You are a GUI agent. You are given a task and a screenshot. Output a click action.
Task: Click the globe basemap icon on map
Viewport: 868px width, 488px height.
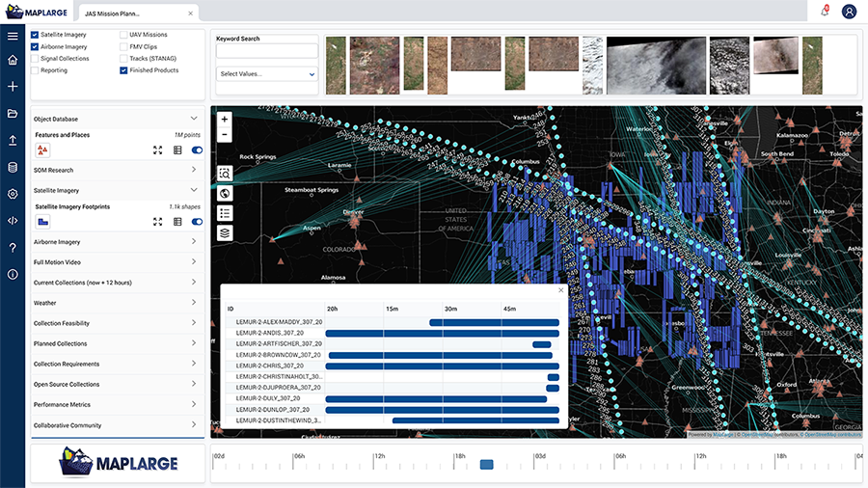click(224, 193)
